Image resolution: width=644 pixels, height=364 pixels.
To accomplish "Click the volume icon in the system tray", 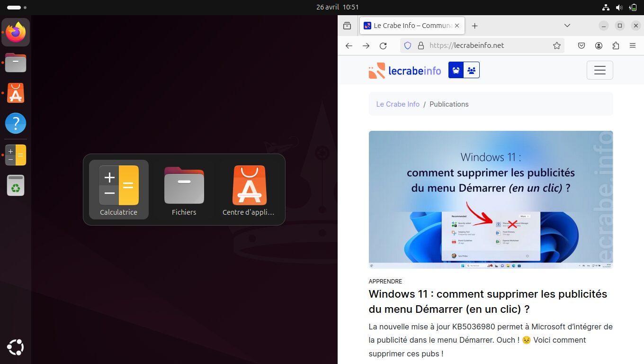I will 619,8.
